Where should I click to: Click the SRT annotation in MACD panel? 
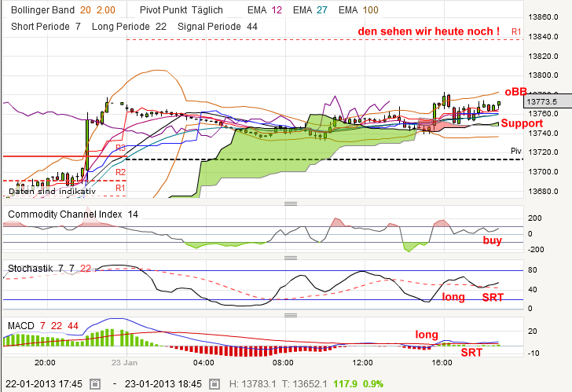(x=471, y=352)
